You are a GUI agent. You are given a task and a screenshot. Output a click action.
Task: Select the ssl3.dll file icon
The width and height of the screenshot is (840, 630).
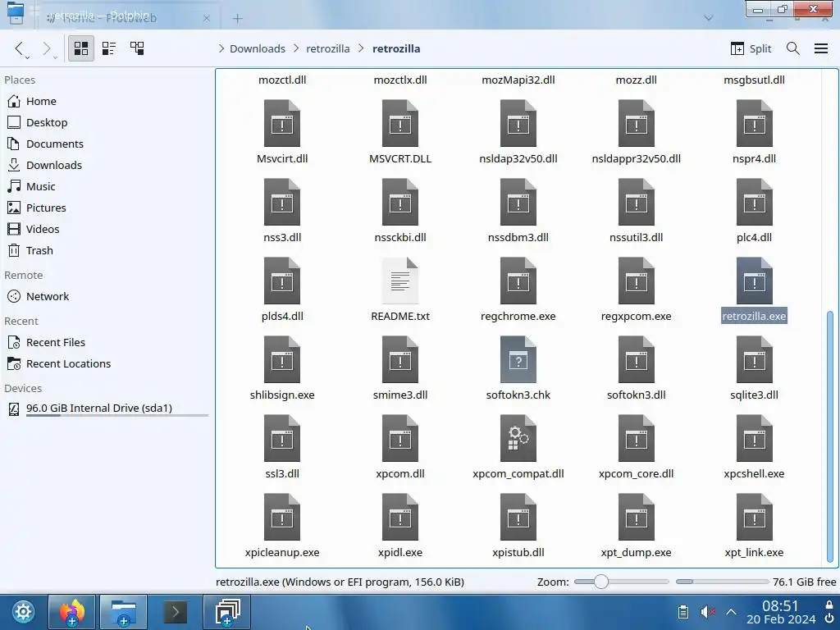[x=282, y=438]
